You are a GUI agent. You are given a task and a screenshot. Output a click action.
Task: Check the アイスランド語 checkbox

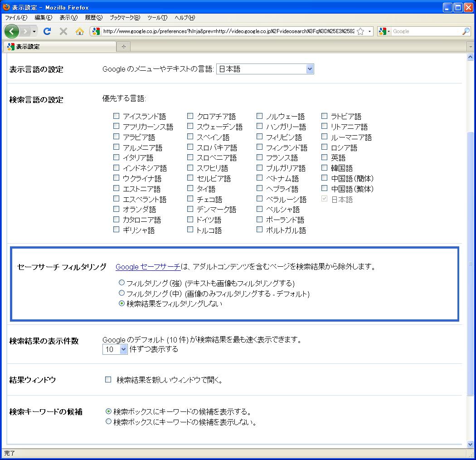pos(116,116)
